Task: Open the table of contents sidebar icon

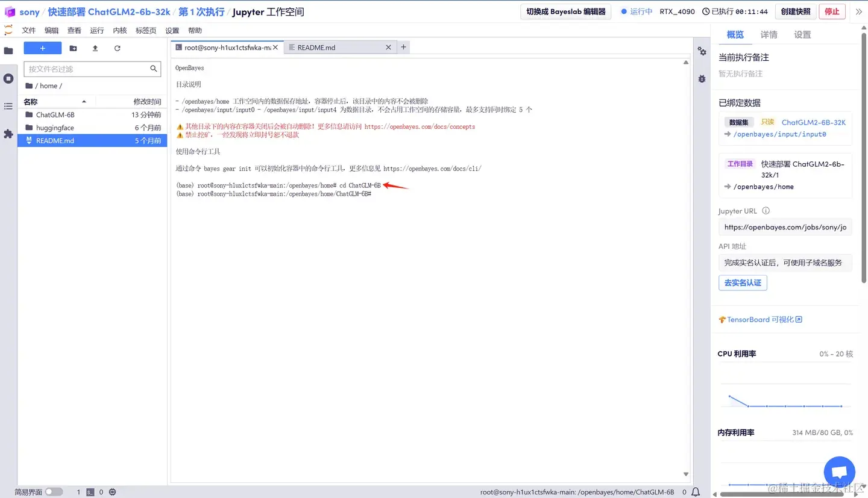Action: [8, 106]
